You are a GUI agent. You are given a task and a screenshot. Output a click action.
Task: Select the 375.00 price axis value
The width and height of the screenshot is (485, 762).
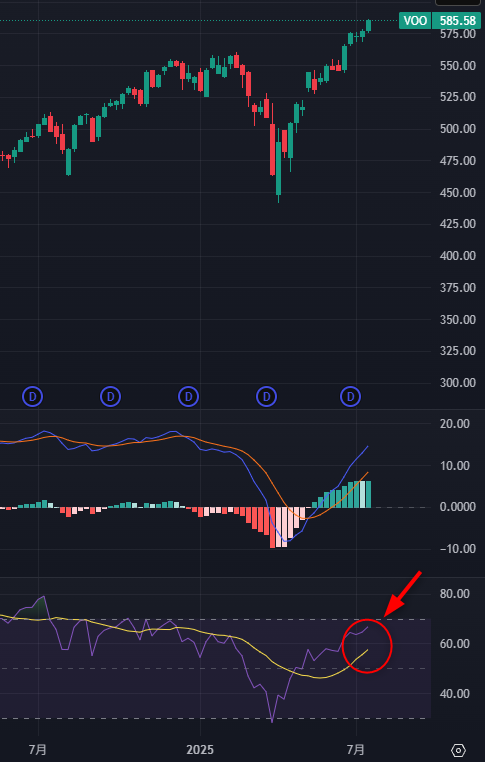click(x=458, y=288)
